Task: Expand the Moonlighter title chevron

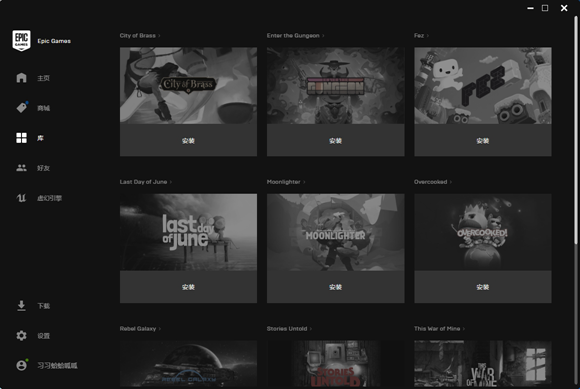Action: [304, 182]
